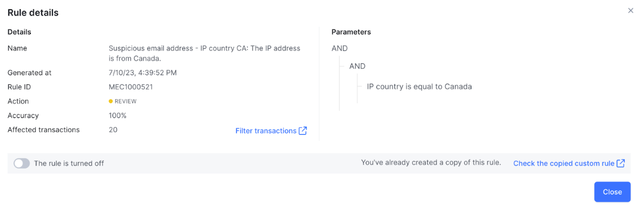Click the Rule ID value MEC1000521

coord(130,87)
